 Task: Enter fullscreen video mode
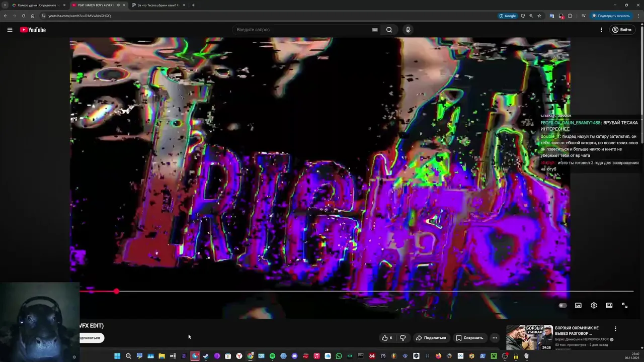click(625, 305)
